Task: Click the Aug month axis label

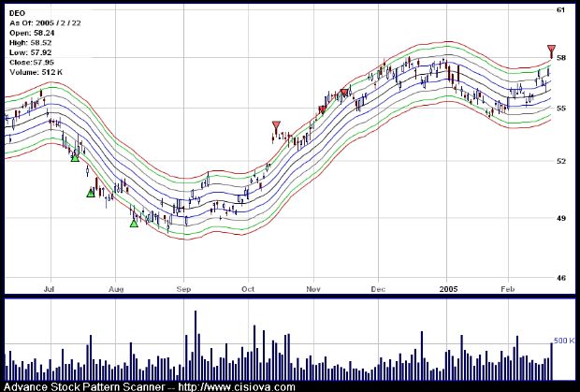Action: 116,289
